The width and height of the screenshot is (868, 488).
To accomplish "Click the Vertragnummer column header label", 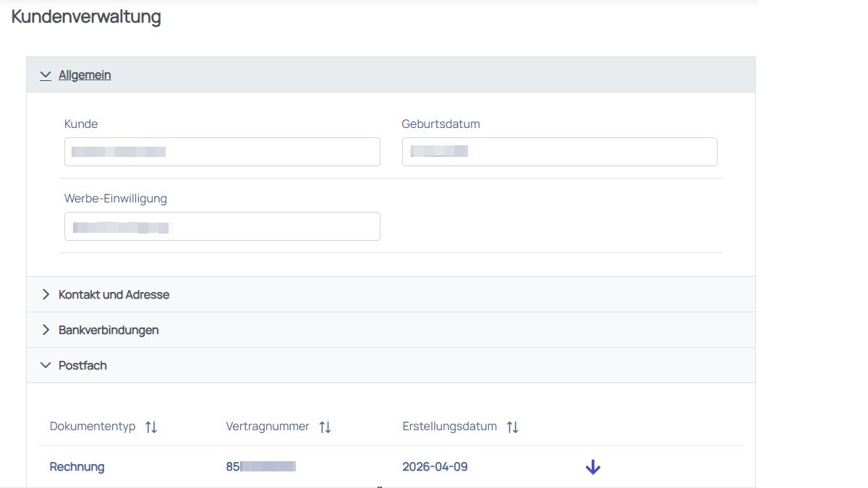I will (268, 427).
